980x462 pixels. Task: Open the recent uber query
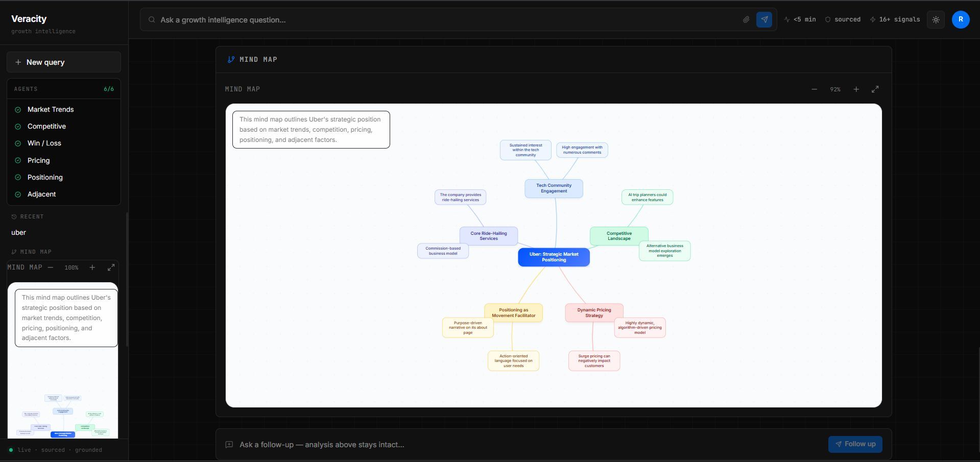(x=19, y=232)
